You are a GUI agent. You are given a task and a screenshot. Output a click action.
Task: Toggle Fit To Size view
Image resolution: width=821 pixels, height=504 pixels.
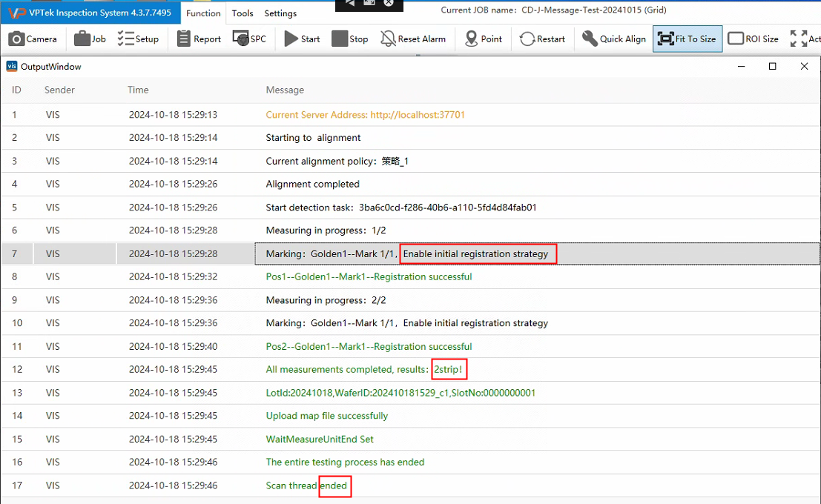(688, 39)
